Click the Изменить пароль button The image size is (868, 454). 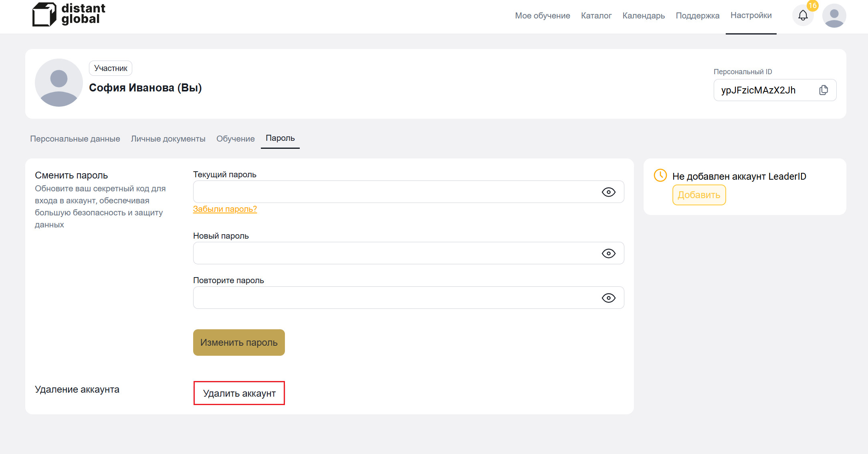pos(239,343)
